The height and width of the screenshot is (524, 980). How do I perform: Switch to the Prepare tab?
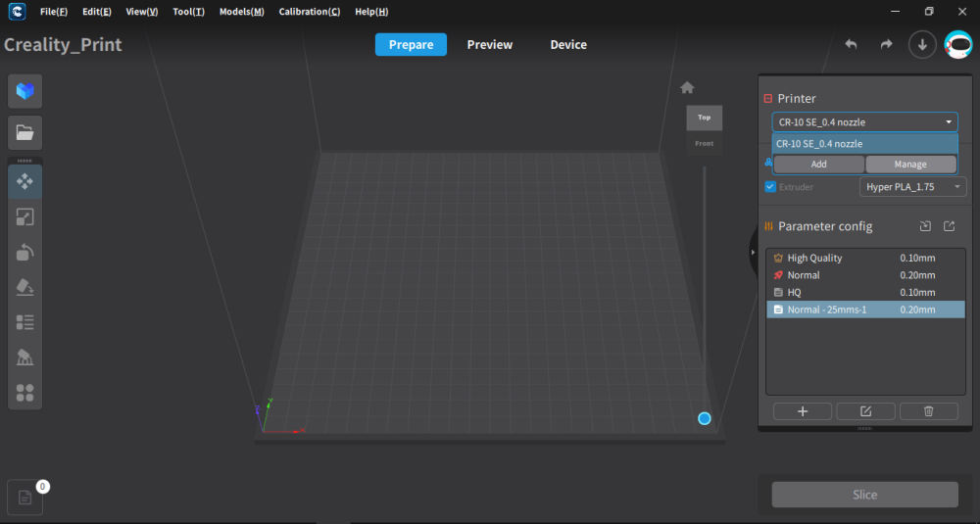coord(412,44)
